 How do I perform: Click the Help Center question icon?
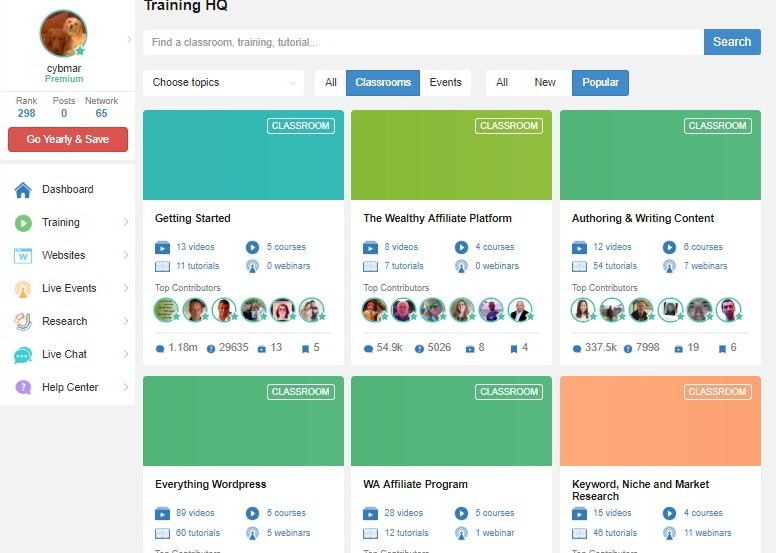[x=23, y=387]
